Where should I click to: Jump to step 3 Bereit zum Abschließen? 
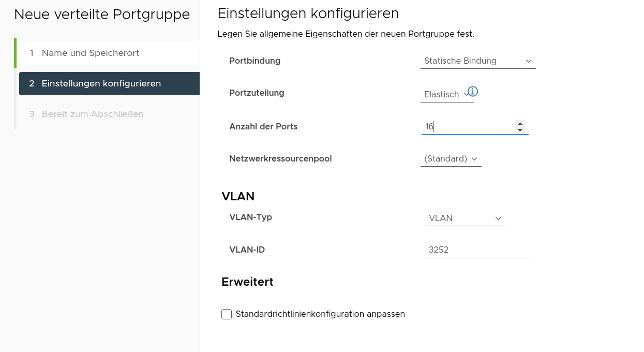click(x=93, y=114)
